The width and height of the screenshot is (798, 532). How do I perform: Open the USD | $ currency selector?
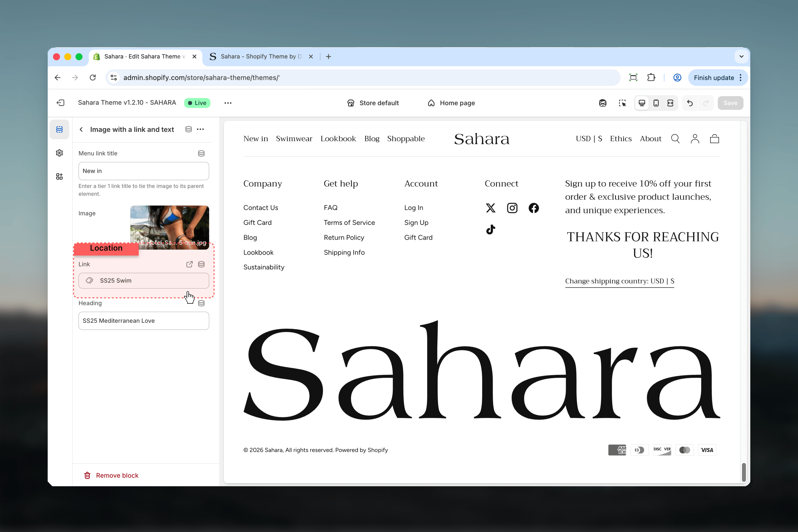pos(589,139)
